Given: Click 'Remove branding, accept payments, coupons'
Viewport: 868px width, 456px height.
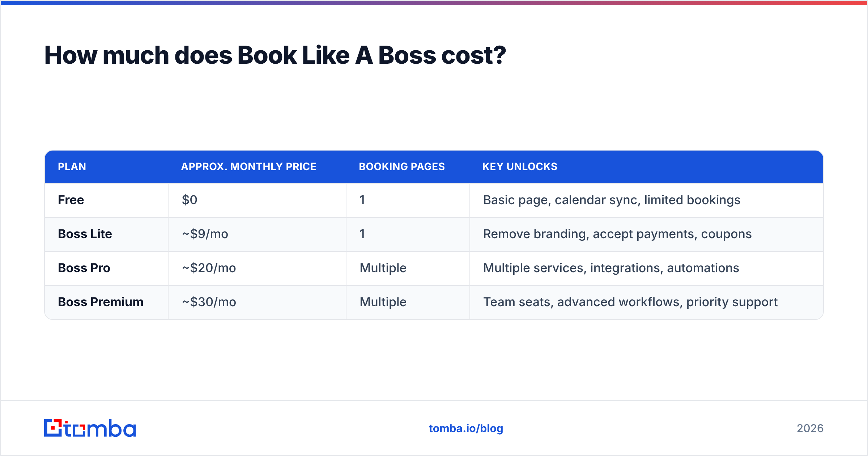Looking at the screenshot, I should [617, 234].
